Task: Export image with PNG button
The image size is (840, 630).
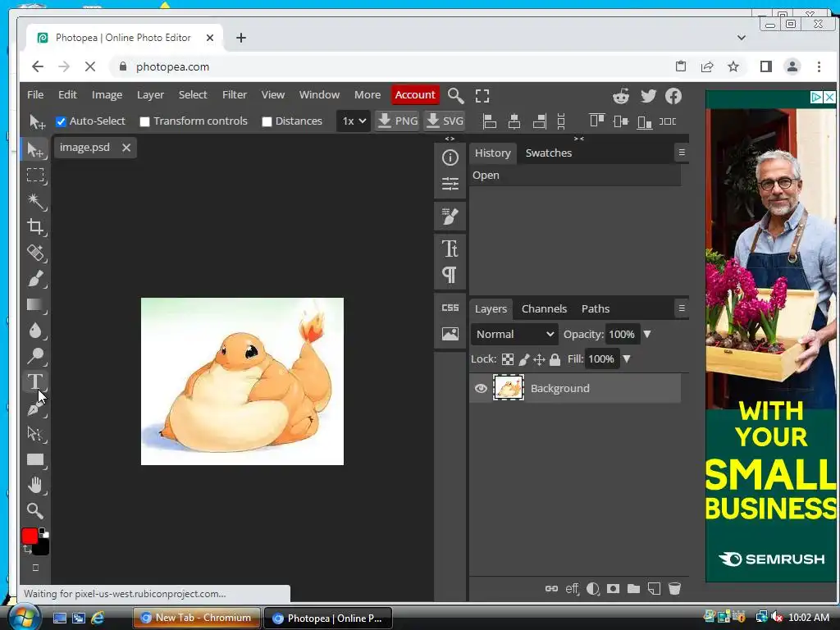Action: click(x=398, y=121)
